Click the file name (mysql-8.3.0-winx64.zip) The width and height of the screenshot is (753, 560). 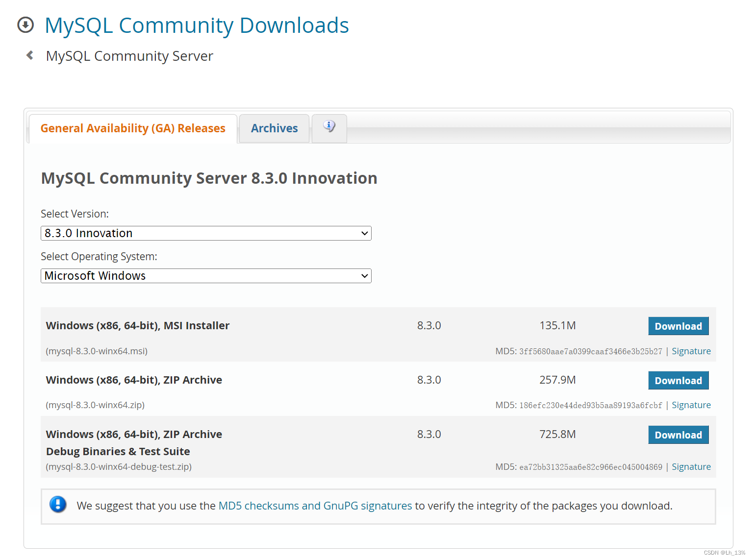(95, 405)
